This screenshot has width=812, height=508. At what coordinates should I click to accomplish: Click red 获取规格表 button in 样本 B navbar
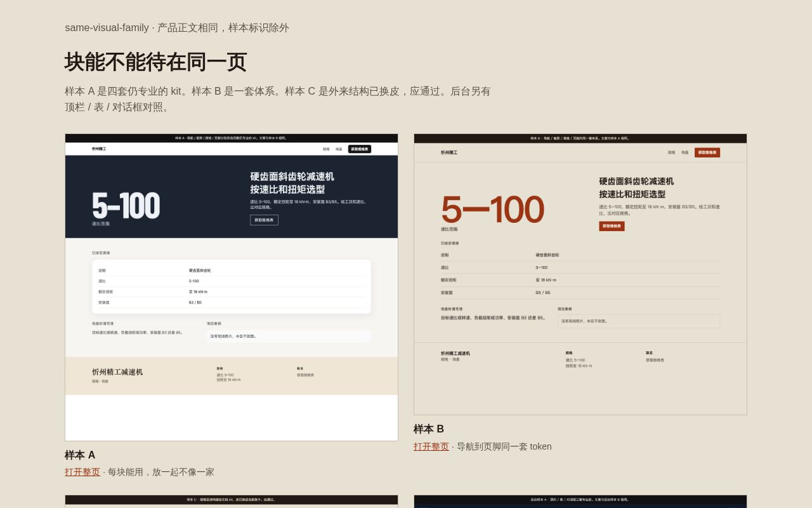click(707, 152)
